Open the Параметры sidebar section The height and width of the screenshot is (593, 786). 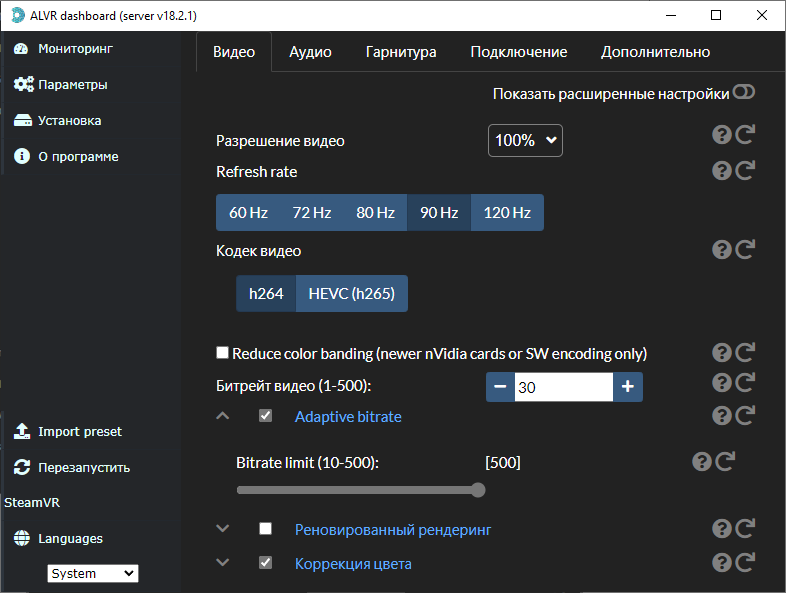tap(61, 84)
